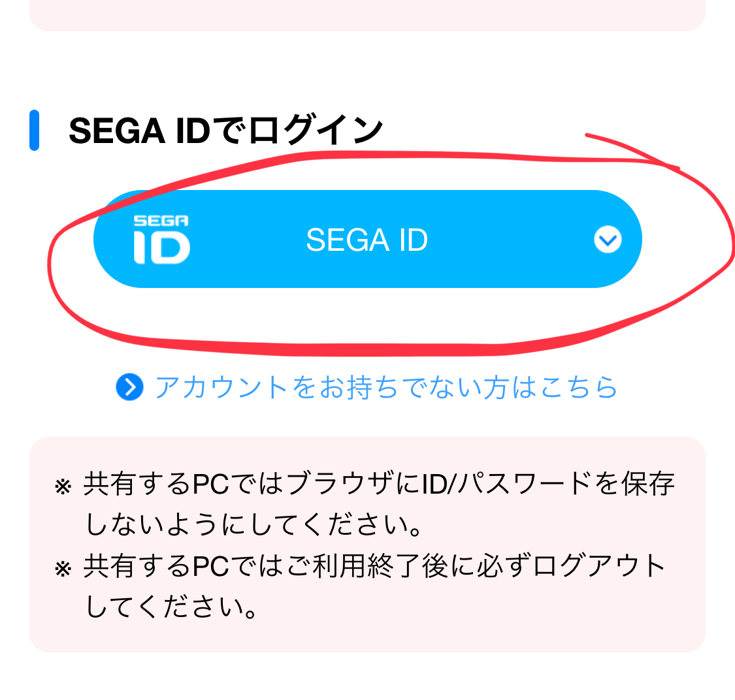Screen dimensions: 735x700
Task: Expand the SEGA ID button's down chevron
Action: pyautogui.click(x=608, y=240)
